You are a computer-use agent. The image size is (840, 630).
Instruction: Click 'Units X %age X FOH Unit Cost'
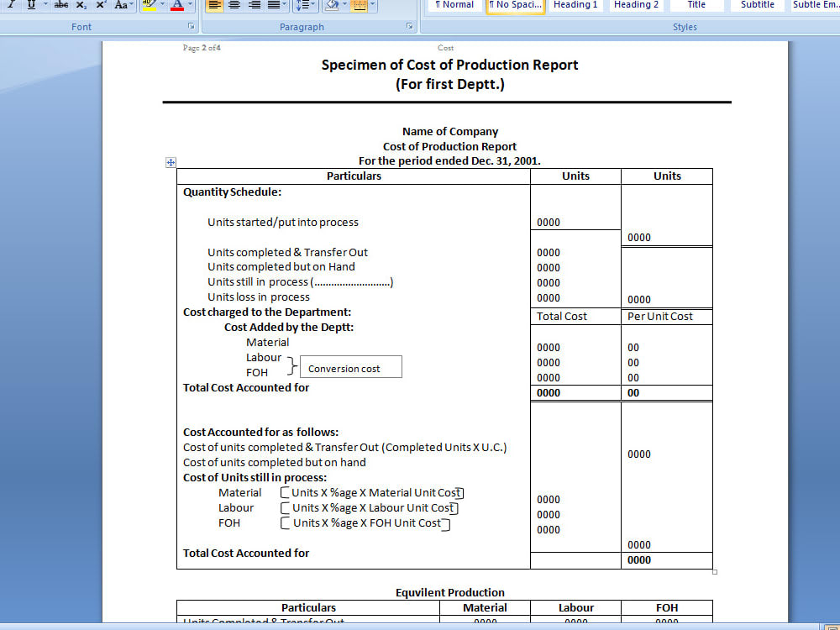tap(367, 522)
